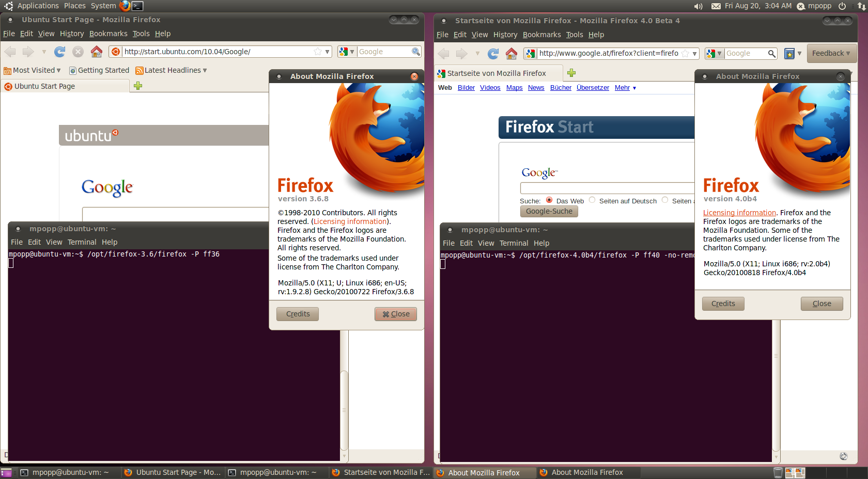Viewport: 868px width, 479px height.
Task: Open Terminal menu in left terminal window
Action: 82,242
